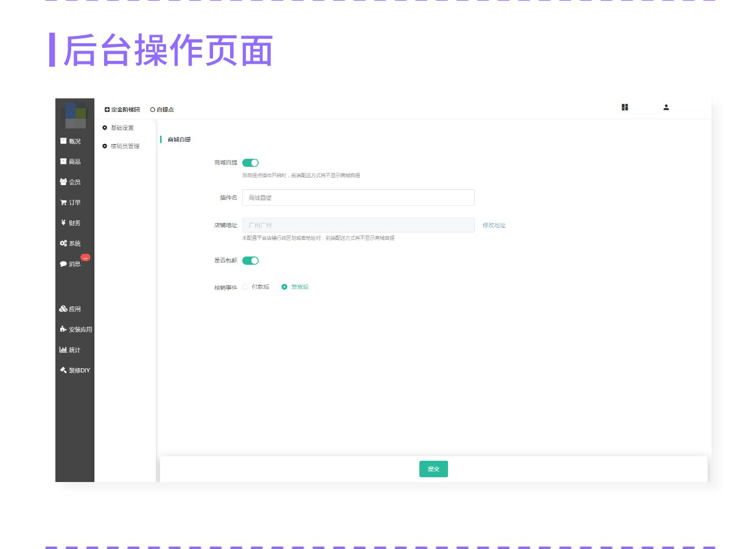Toggle the 商城自提 switch off
Image resolution: width=756 pixels, height=549 pixels.
click(250, 163)
